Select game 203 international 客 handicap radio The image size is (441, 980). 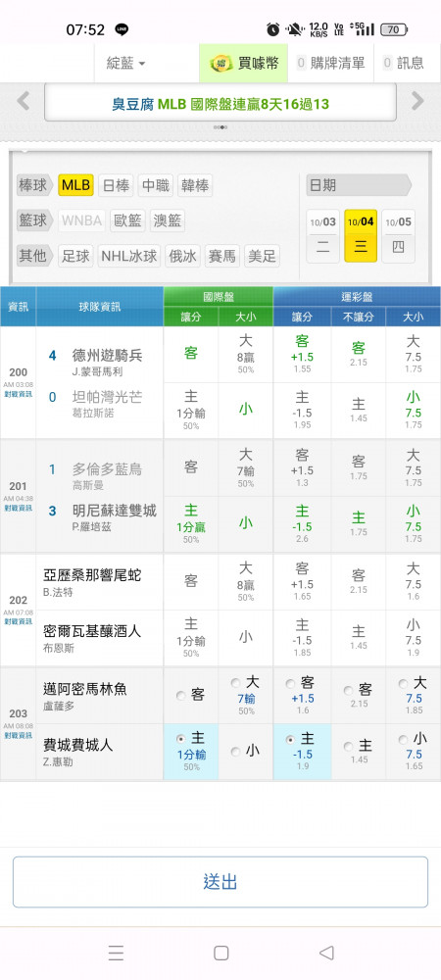(x=180, y=695)
